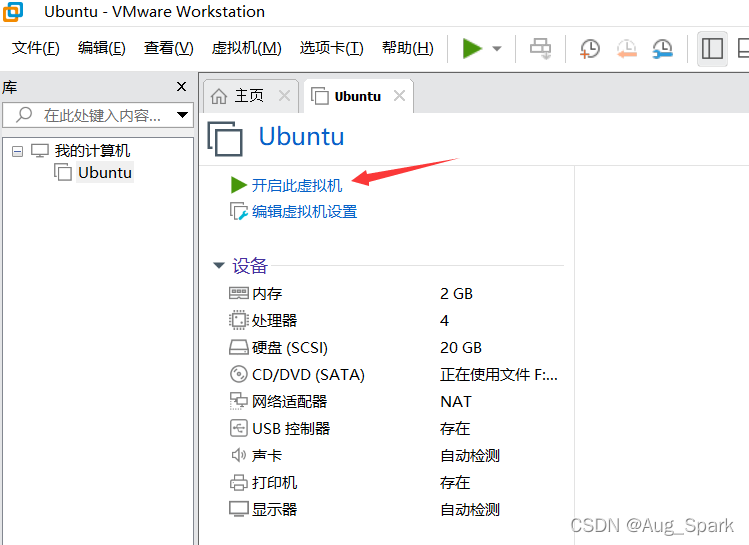Open the snapshot manager icon

coord(663,48)
